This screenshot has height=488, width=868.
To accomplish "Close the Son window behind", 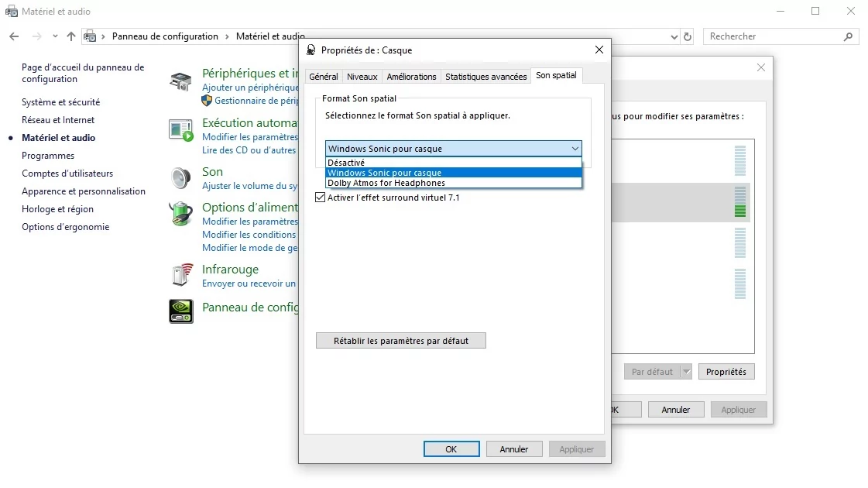I will [x=761, y=67].
